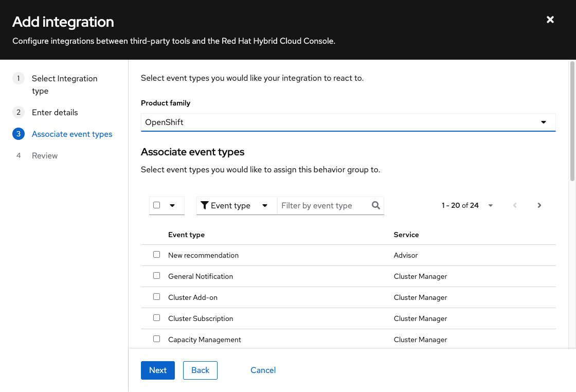Check the New recommendation event type
Viewport: 576px width, 392px height.
tap(157, 255)
